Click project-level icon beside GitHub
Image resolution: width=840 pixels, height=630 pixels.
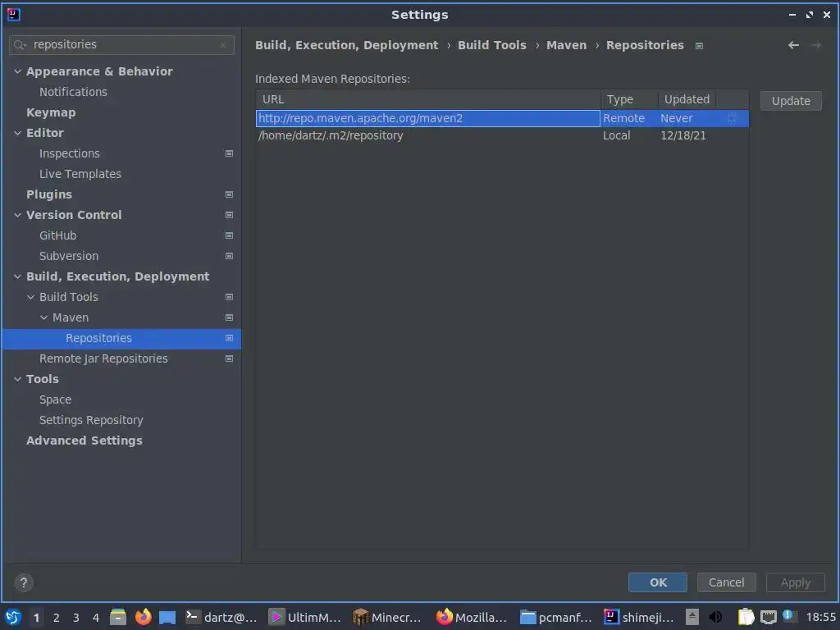click(230, 235)
